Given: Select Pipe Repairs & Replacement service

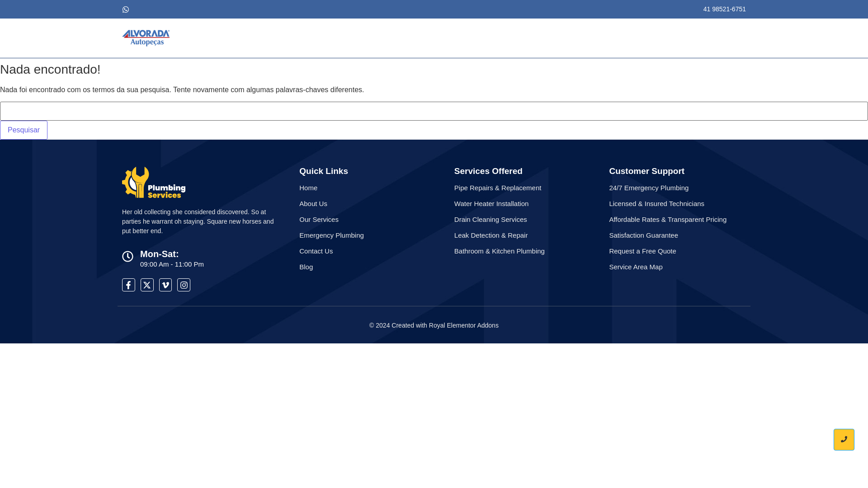Looking at the screenshot, I should 498,188.
